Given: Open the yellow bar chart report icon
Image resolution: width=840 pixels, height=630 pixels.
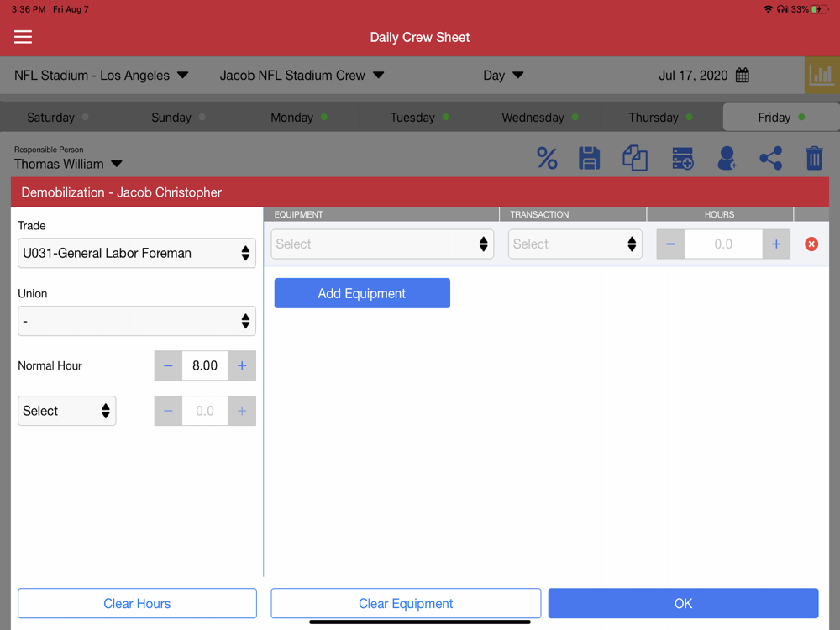Looking at the screenshot, I should coord(822,75).
